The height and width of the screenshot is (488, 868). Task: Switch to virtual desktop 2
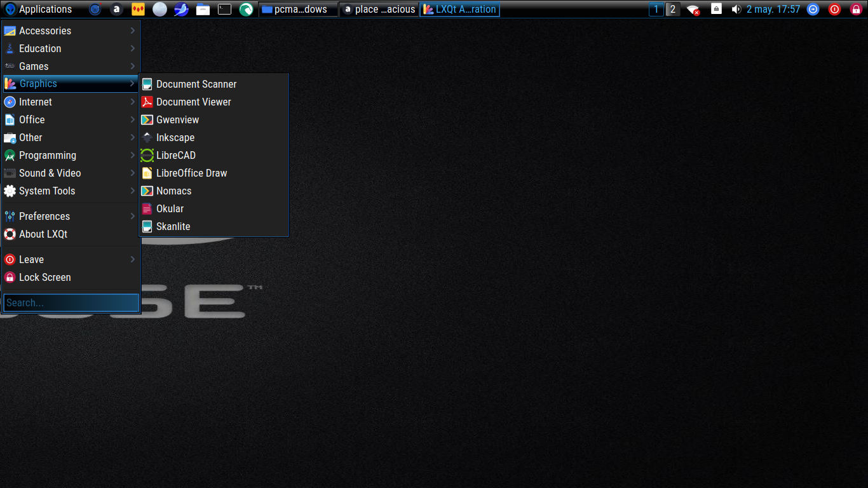[673, 10]
